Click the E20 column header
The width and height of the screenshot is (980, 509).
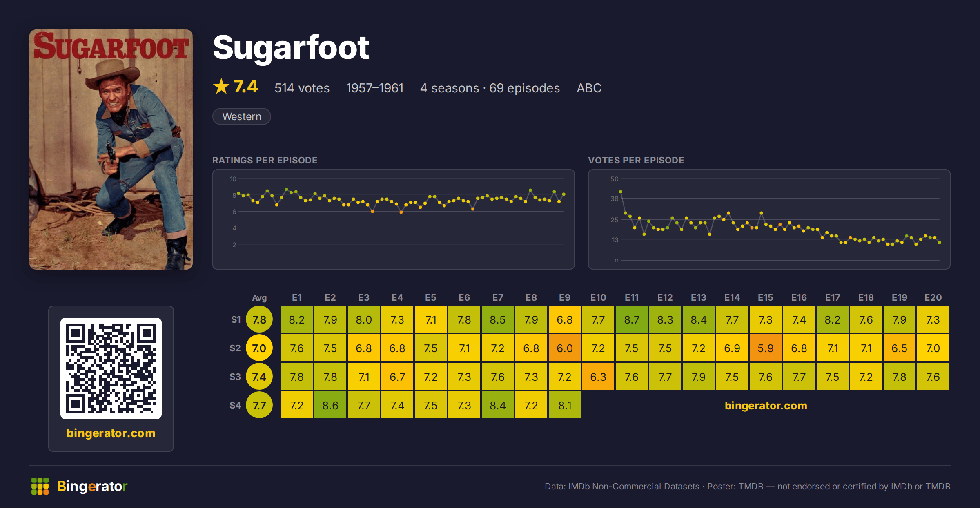click(933, 297)
